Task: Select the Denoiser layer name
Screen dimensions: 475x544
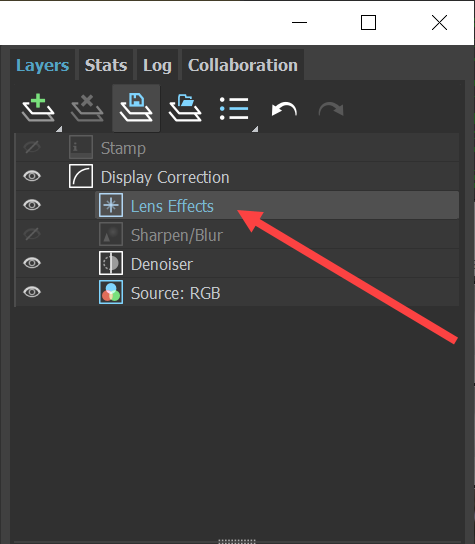Action: 162,264
